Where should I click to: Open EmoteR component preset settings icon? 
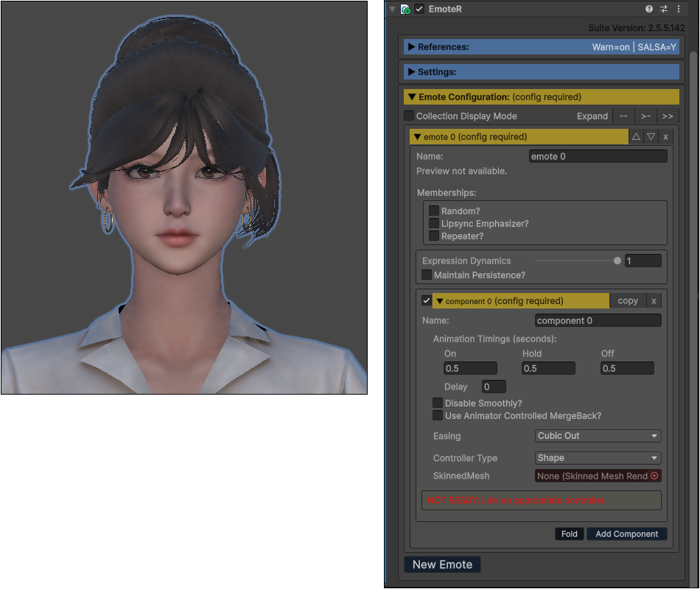coord(664,9)
